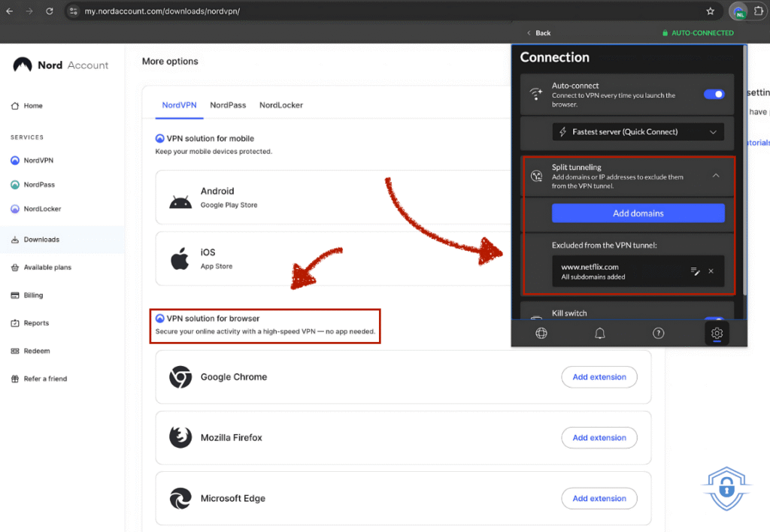Click the globe icon in extension footer
This screenshot has height=532, width=770.
541,333
